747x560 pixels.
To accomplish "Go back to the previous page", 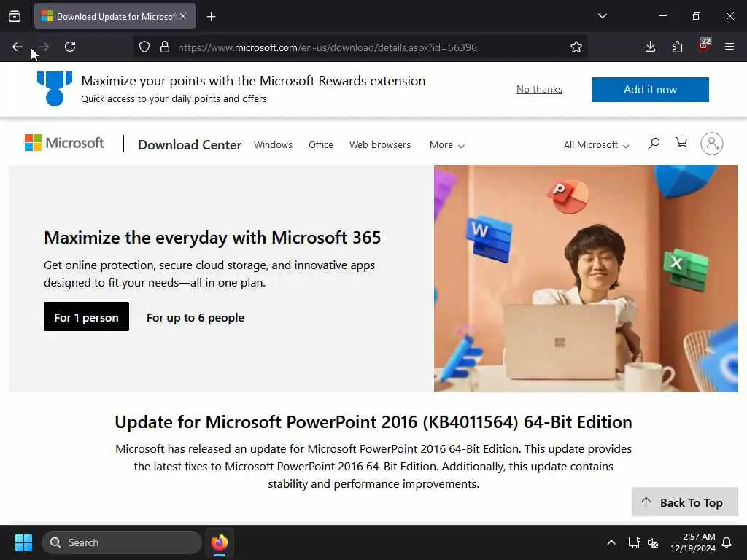I will click(x=18, y=47).
